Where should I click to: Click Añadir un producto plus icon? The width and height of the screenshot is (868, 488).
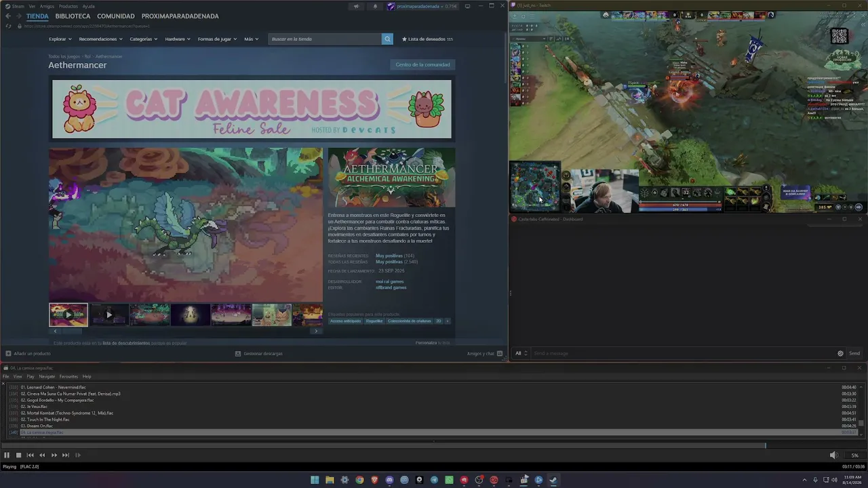(x=8, y=353)
